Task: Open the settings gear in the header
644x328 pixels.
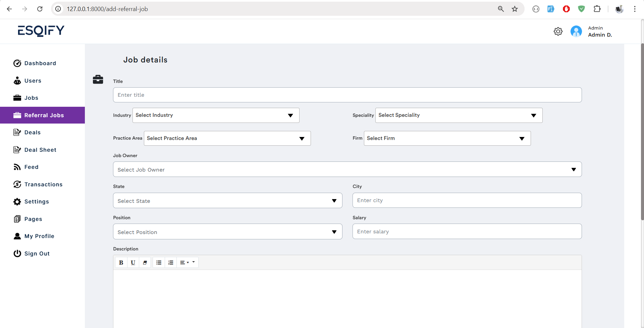Action: 558,32
